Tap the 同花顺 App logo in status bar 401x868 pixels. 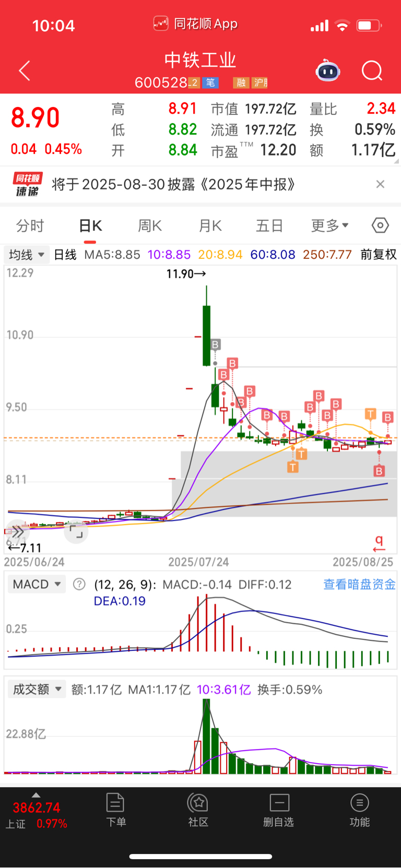(x=161, y=24)
